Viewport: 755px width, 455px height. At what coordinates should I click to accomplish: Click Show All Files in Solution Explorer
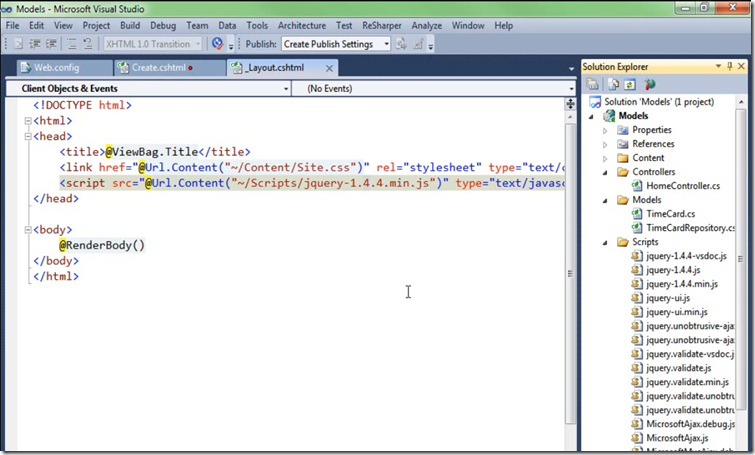pos(613,84)
